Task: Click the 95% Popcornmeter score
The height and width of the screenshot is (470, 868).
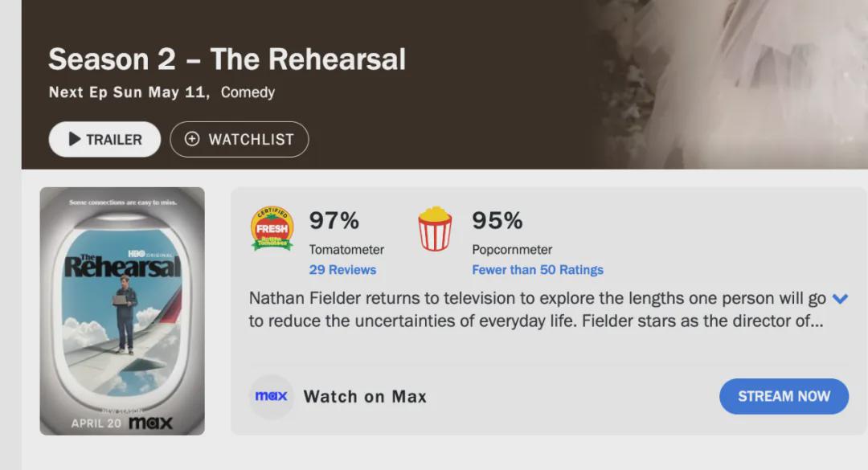Action: (x=497, y=220)
